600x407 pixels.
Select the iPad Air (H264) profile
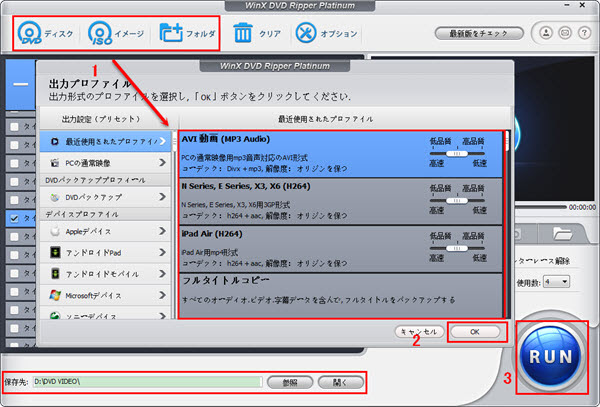341,249
